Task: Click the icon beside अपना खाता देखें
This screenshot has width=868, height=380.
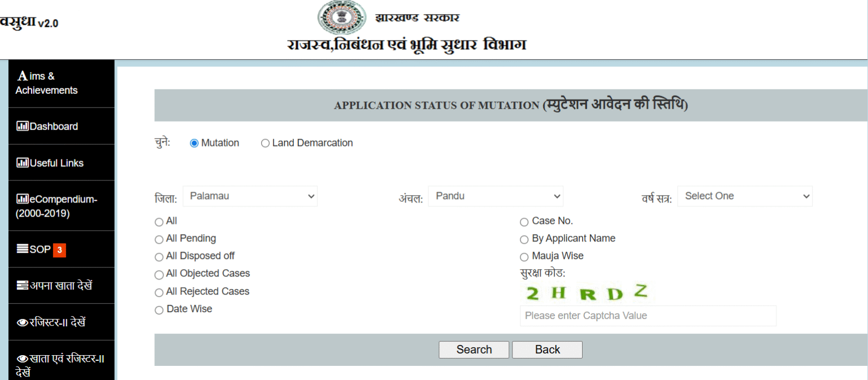Action: point(22,286)
